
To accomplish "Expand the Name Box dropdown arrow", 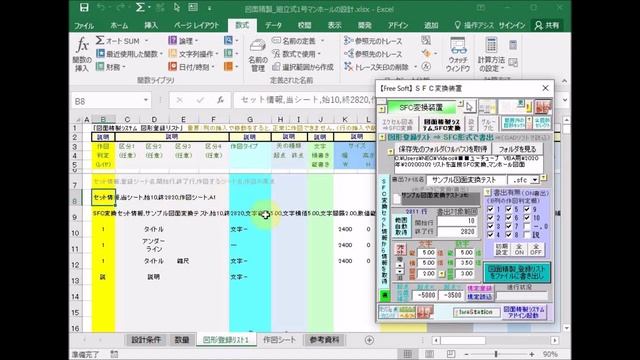I will pyautogui.click(x=146, y=100).
